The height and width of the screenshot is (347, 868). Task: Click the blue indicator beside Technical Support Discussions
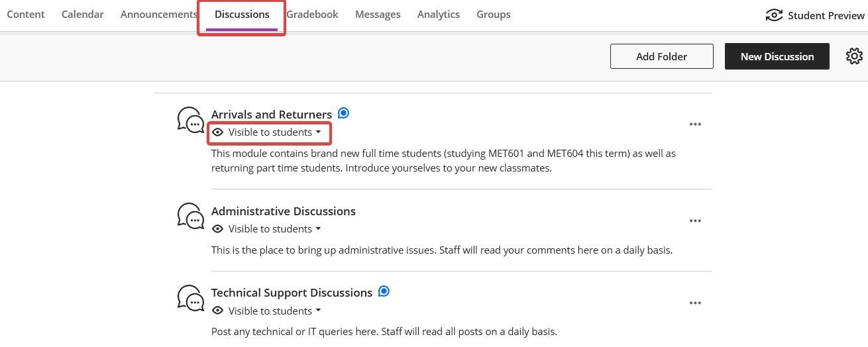pos(384,291)
